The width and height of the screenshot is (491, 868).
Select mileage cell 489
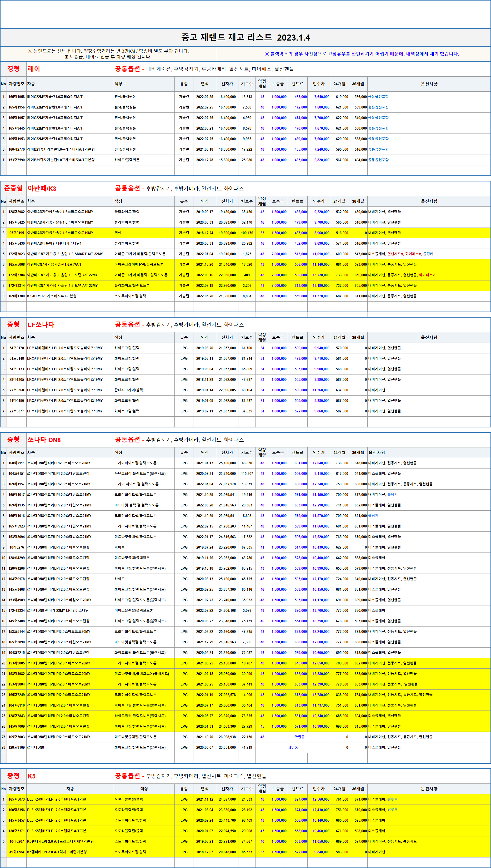point(247,275)
